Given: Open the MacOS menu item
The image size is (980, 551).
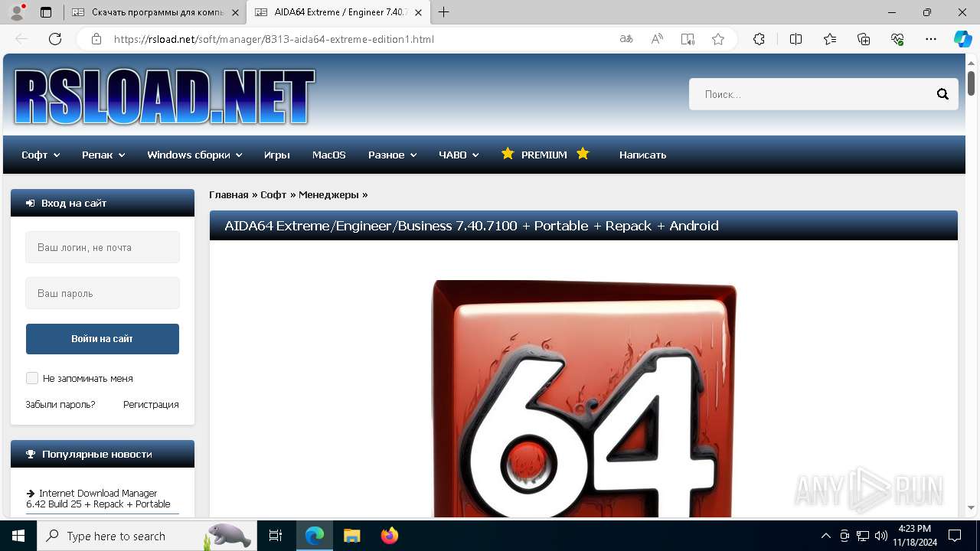Looking at the screenshot, I should (x=329, y=155).
